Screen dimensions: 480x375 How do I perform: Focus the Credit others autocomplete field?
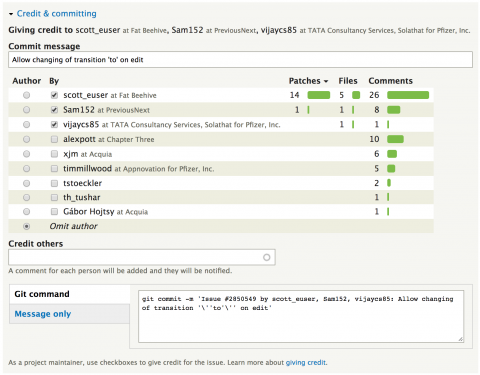(x=142, y=257)
